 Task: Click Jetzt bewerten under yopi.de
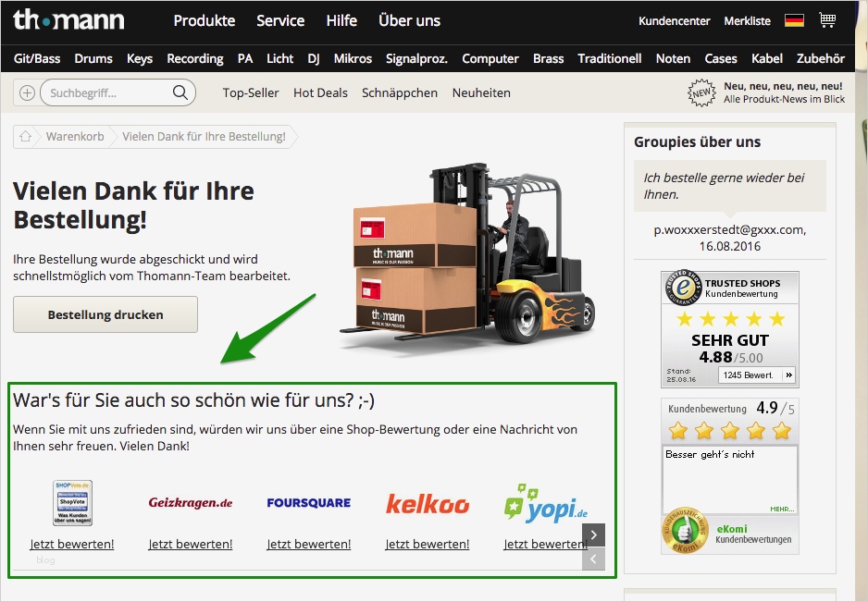coord(543,544)
